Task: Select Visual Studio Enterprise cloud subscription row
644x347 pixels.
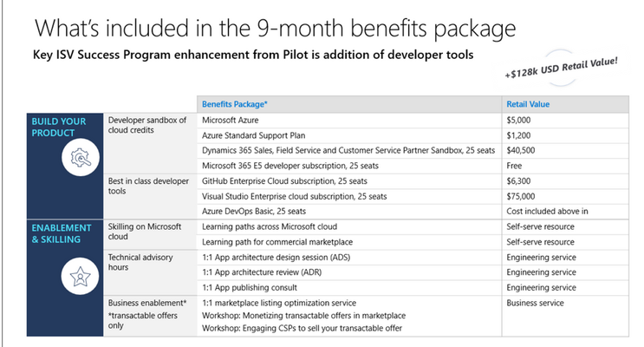Action: (x=413, y=197)
